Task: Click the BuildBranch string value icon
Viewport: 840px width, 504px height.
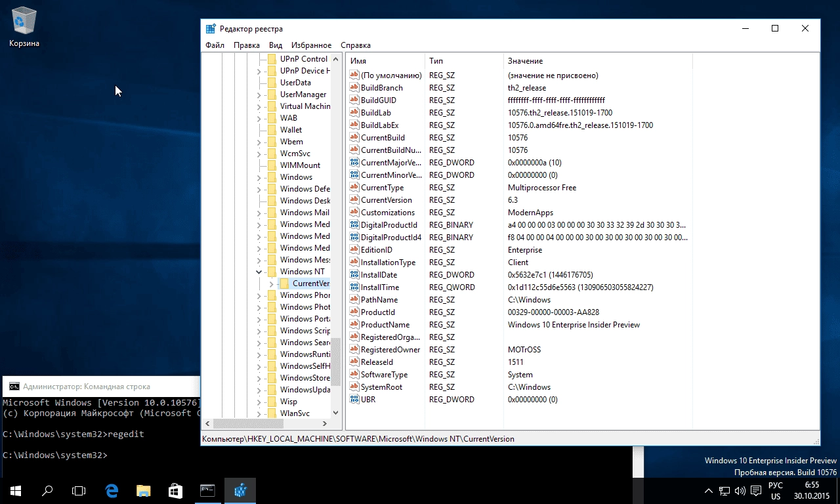Action: coord(354,88)
